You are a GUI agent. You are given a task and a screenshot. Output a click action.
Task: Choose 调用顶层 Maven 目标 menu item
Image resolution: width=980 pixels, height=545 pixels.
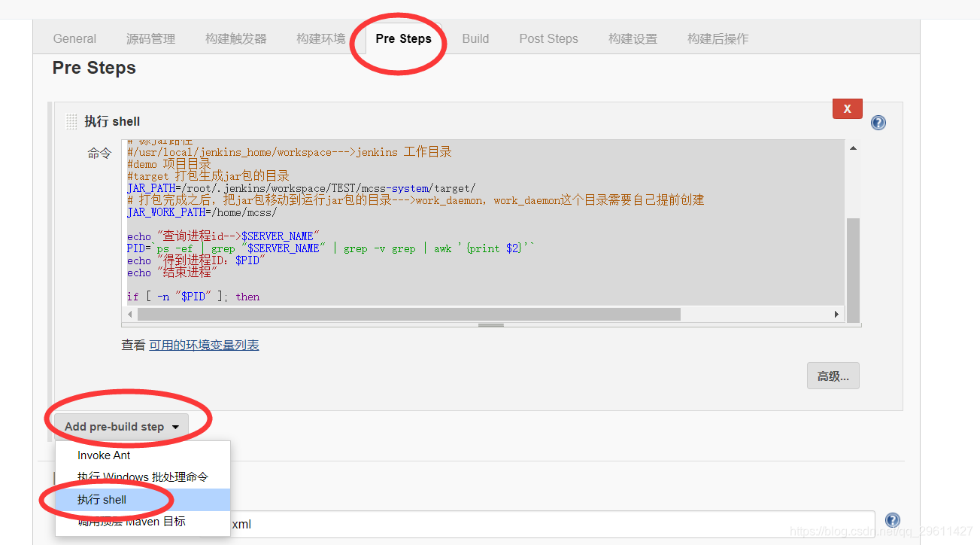coord(143,521)
